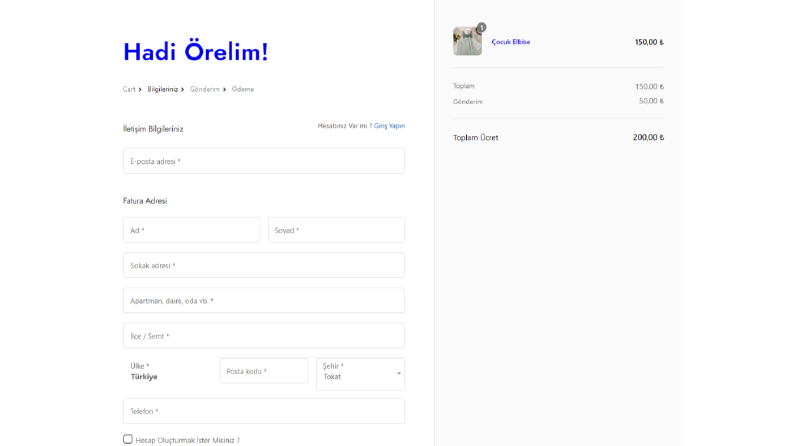Click the Gönderim 50,00 ₺ shipping amount
Viewport: 793px width, 446px height.
pos(651,101)
